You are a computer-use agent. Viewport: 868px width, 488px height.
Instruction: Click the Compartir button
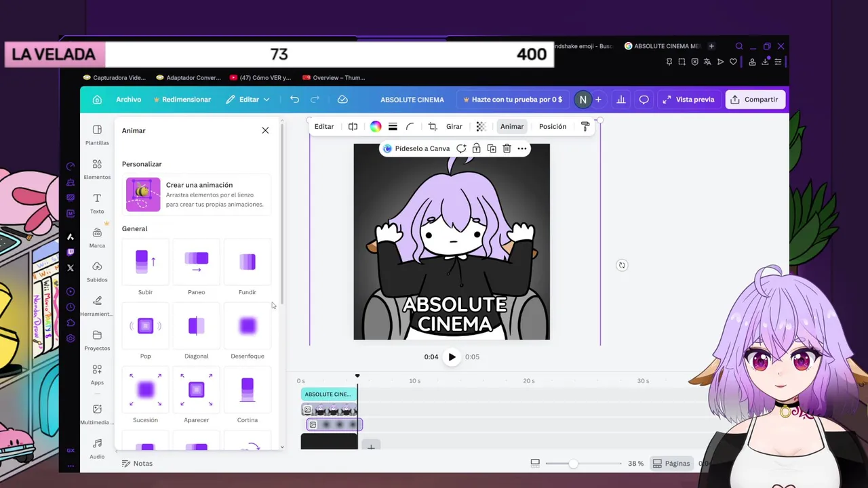click(755, 100)
